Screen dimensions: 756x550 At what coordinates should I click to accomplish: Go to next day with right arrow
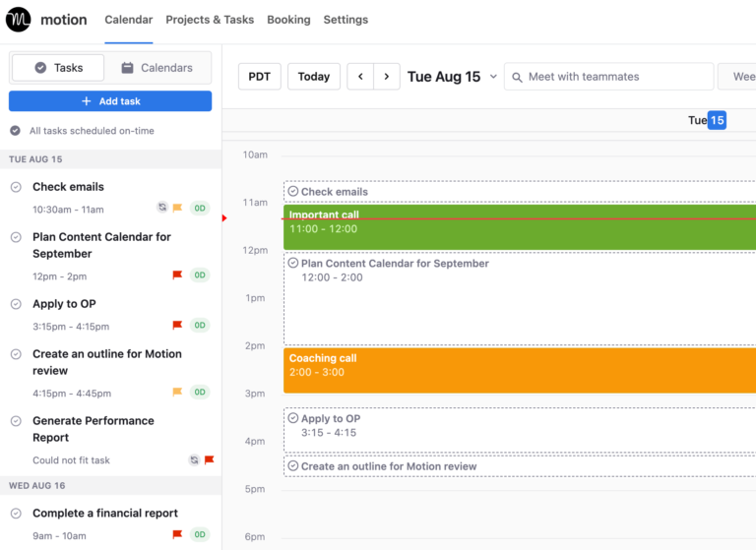click(x=387, y=77)
